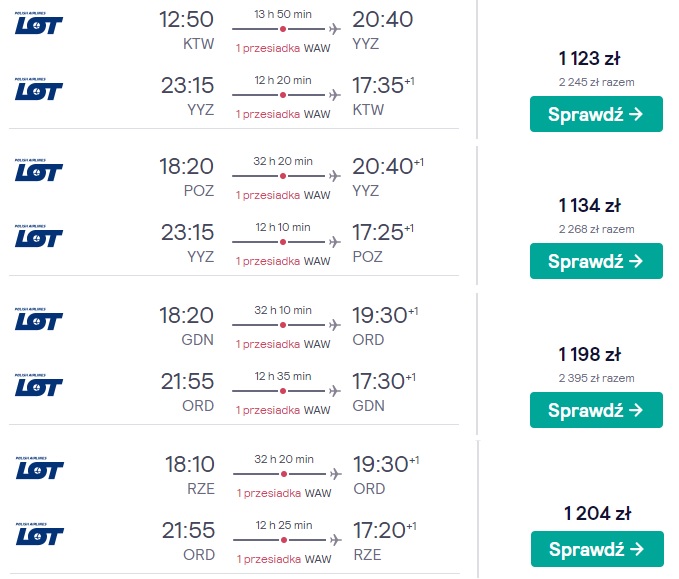Click the 1 123 zł price
The width and height of the screenshot is (679, 579).
coord(590,58)
